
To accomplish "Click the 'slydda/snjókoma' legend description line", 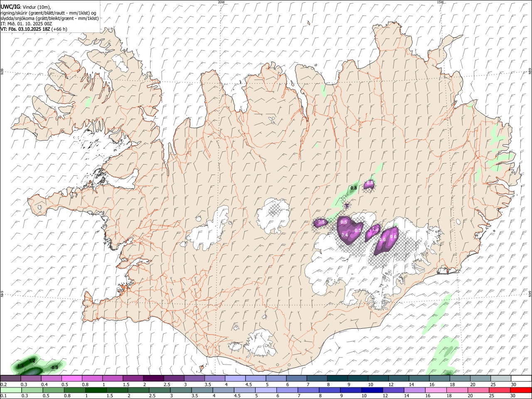I will click(49, 18).
